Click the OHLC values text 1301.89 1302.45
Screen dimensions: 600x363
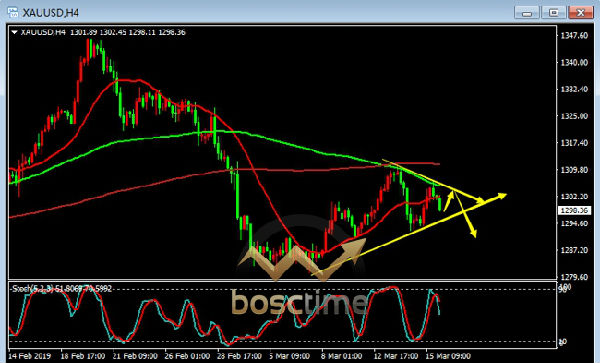[x=98, y=33]
